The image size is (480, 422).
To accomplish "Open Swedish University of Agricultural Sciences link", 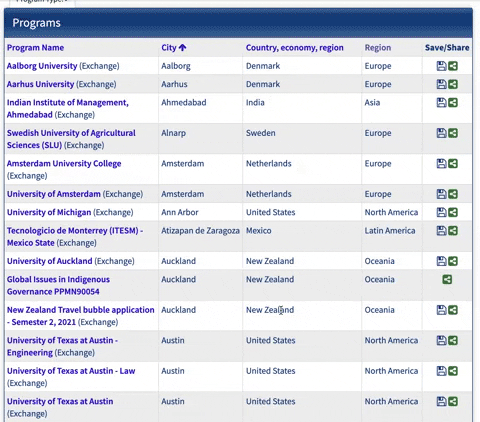I will (71, 139).
